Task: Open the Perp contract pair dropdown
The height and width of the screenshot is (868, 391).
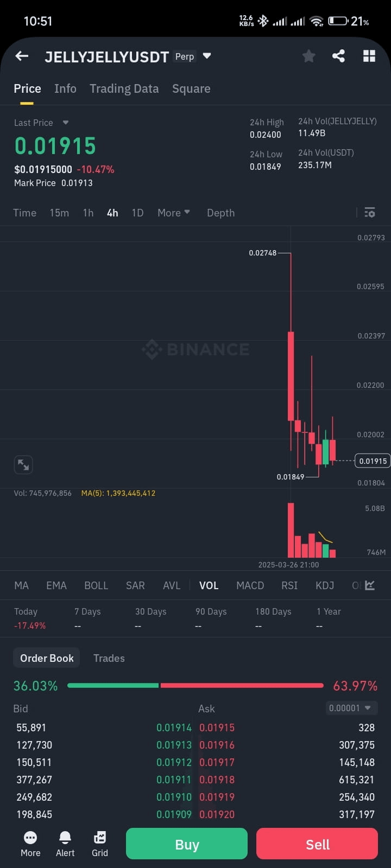Action: pos(206,56)
